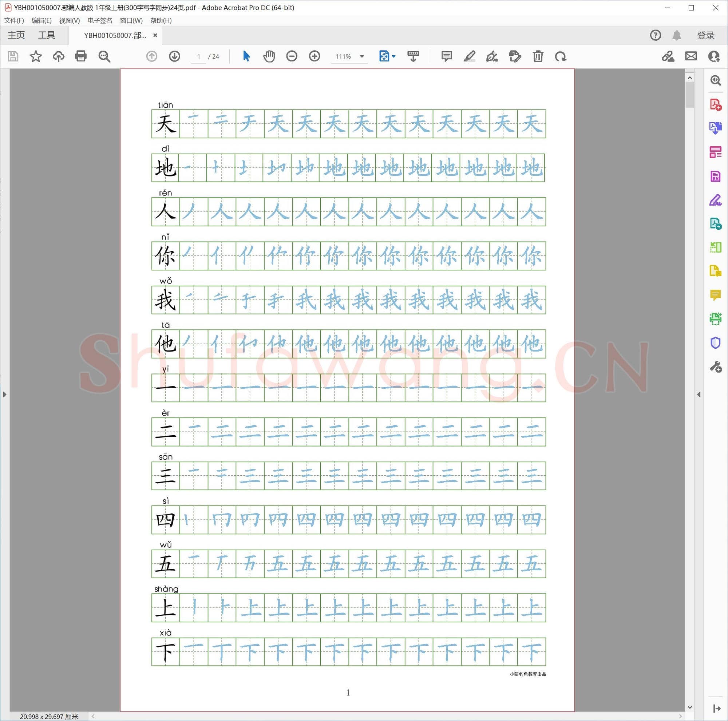Open the Create PDF sidebar tool
This screenshot has height=721, width=728.
click(x=715, y=104)
